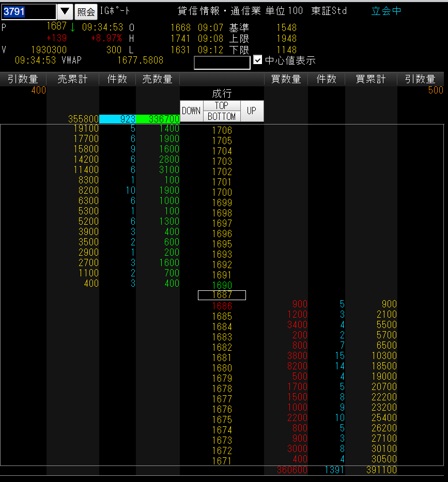Click the 立会中 session status
Image resolution: width=448 pixels, height=482 pixels.
(x=386, y=11)
